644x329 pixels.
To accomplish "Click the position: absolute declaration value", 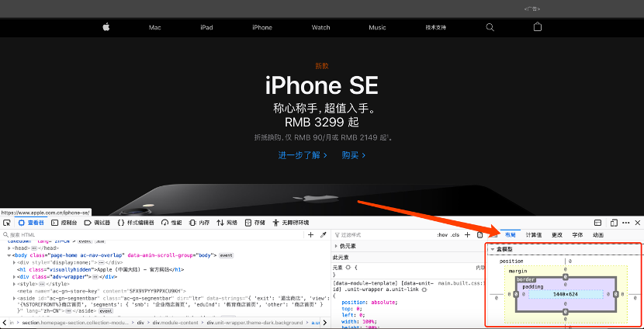I will point(384,303).
